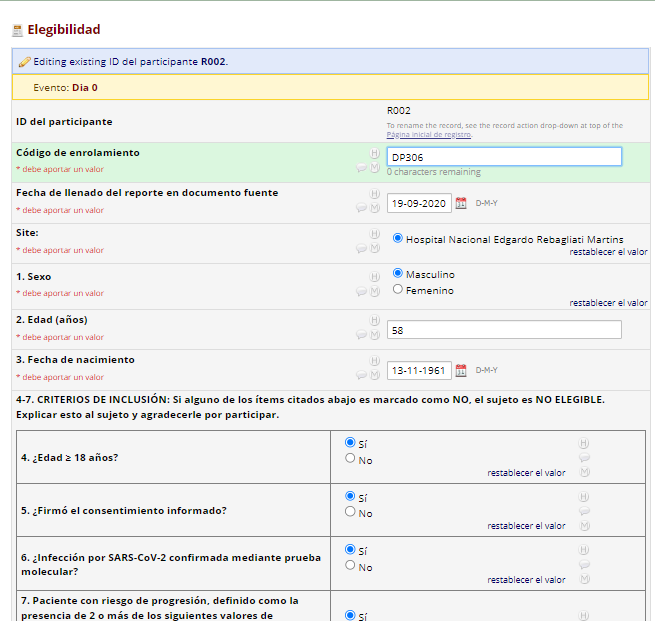Open comment balloon for ¿Edad ≥ 18 años?
This screenshot has width=655, height=629.
584,456
